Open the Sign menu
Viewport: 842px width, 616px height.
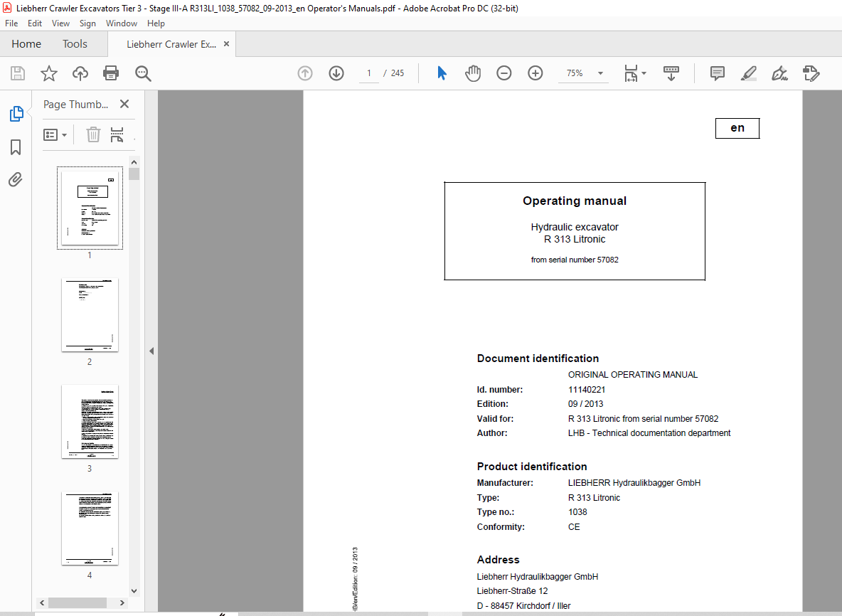pyautogui.click(x=87, y=23)
